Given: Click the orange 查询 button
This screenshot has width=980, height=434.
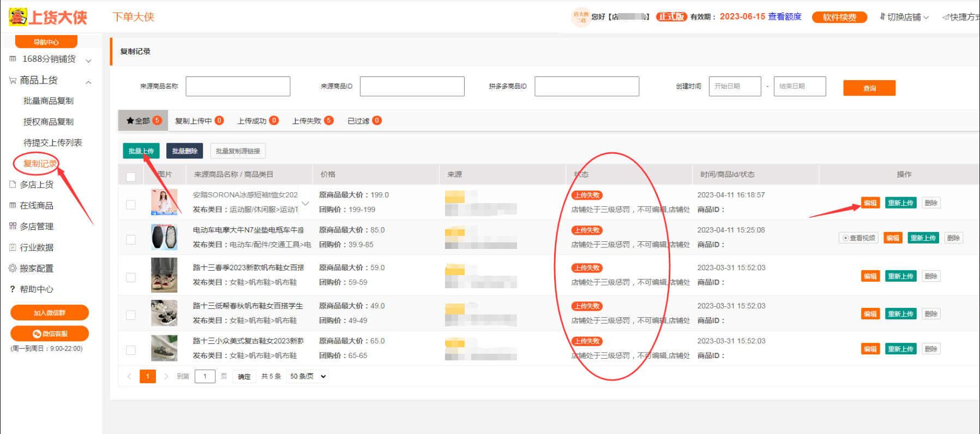Looking at the screenshot, I should (x=869, y=88).
